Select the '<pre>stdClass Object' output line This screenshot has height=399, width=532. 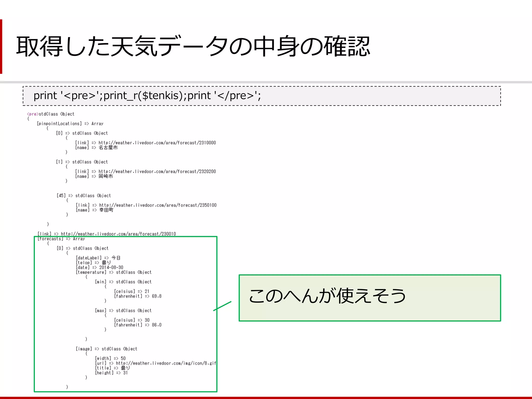click(51, 114)
